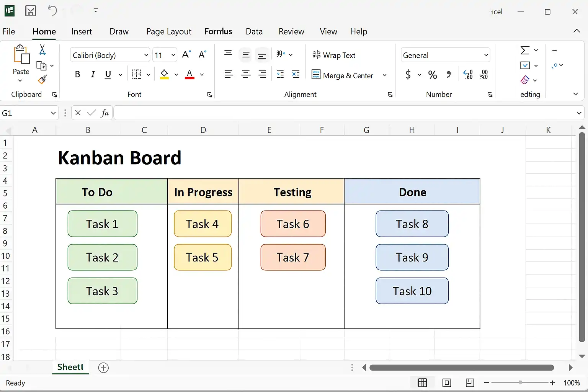
Task: Open the Alignment dialog launcher
Action: coord(390,95)
